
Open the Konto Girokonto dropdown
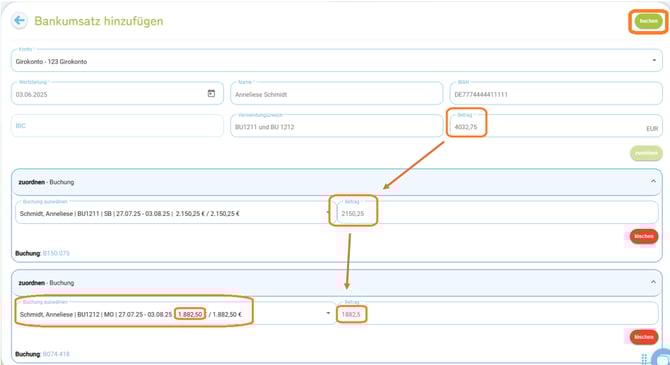point(337,61)
